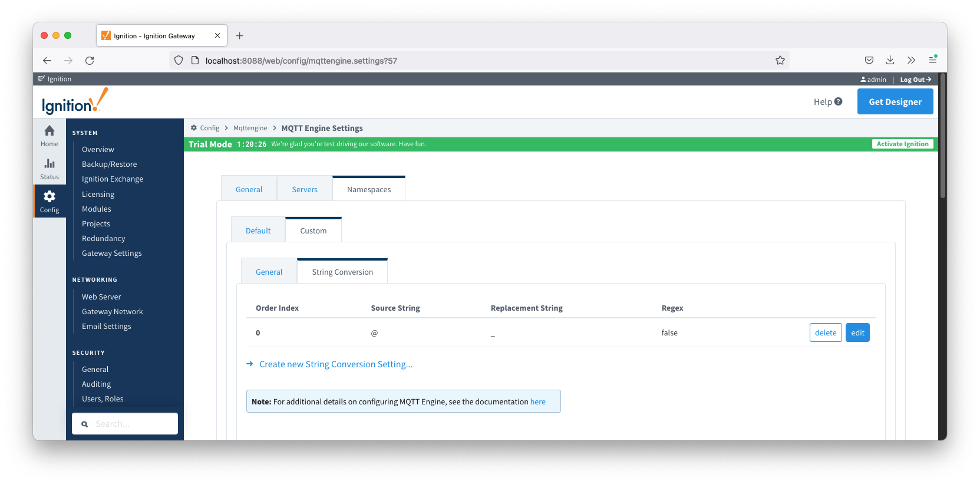Image resolution: width=980 pixels, height=484 pixels.
Task: Delete the string conversion row 0
Action: click(x=826, y=332)
